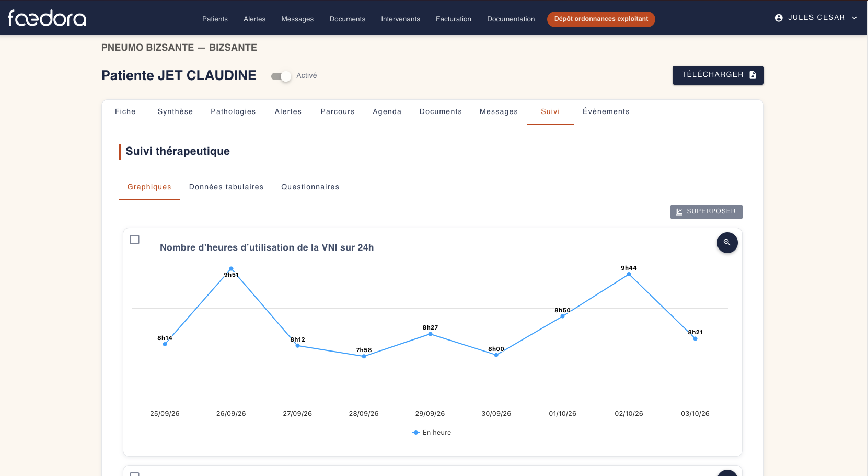Expand the JULES CESAR account menu chevron
Screen dimensions: 868x476
tap(854, 18)
